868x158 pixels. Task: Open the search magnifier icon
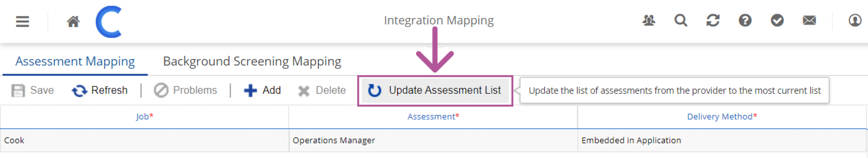[680, 21]
